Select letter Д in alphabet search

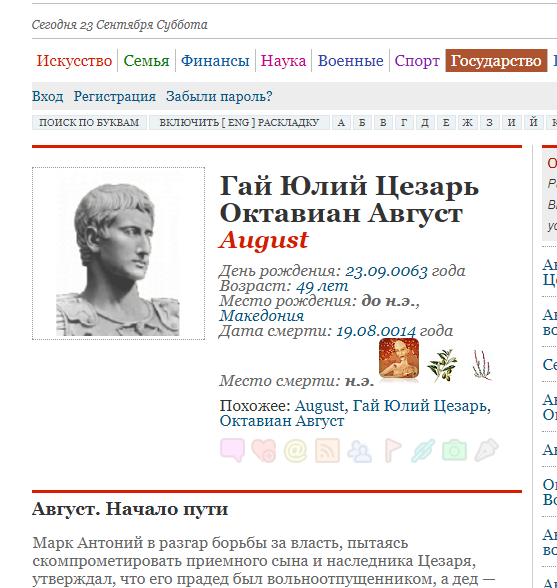(425, 123)
